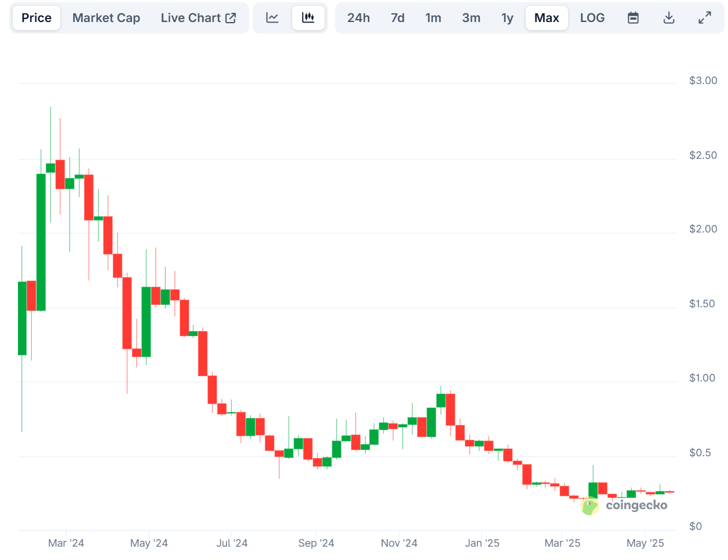Download the chart data
728x560 pixels.
(x=669, y=18)
